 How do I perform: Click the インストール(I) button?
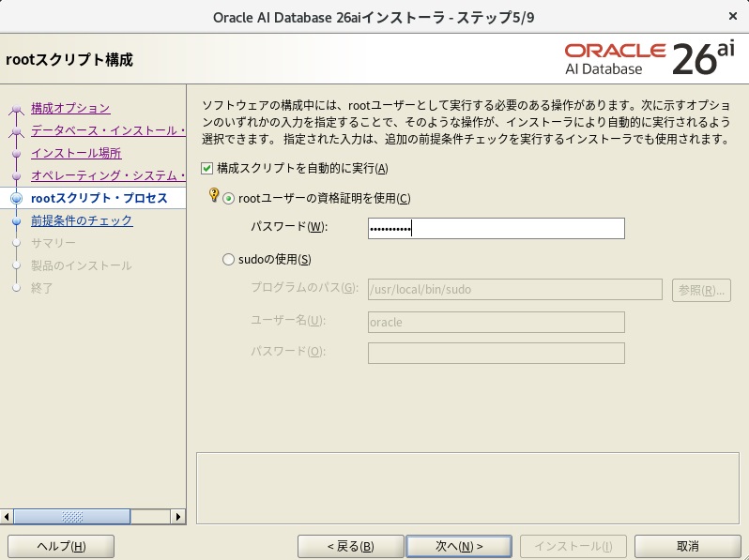pos(573,546)
